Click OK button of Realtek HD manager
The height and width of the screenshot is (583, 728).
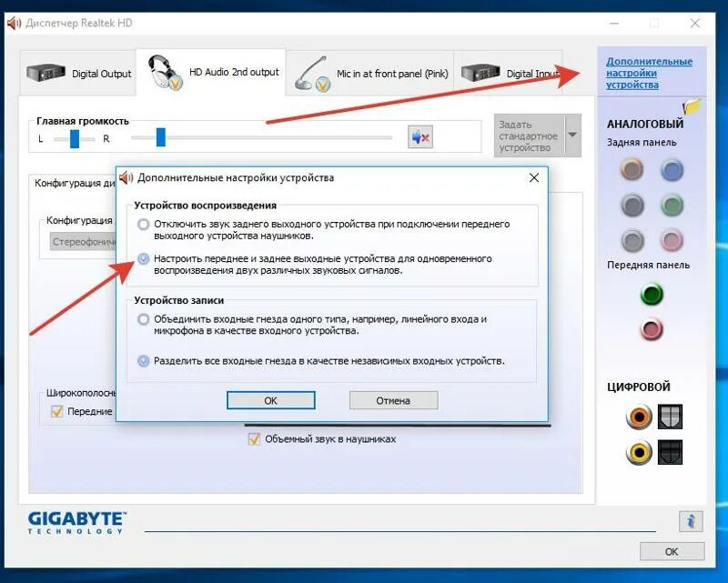(672, 551)
